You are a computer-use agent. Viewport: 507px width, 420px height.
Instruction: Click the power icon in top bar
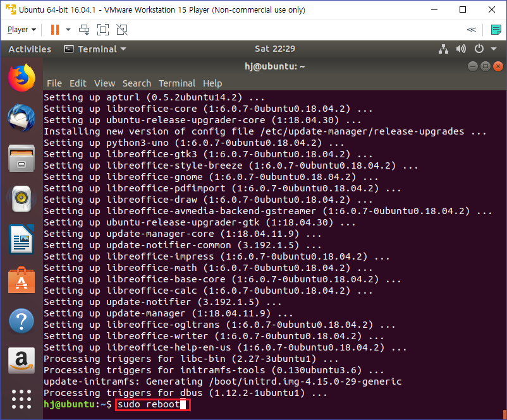click(479, 49)
